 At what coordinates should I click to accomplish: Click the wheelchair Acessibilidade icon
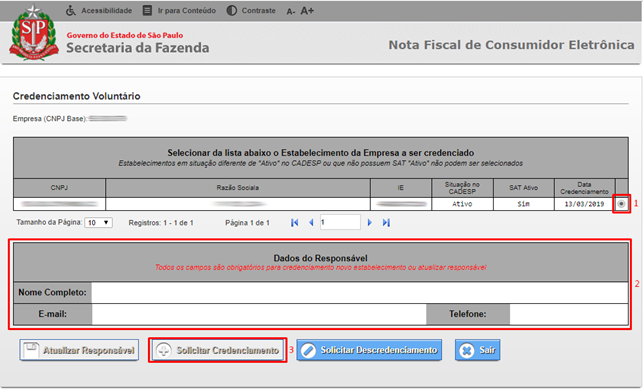71,11
